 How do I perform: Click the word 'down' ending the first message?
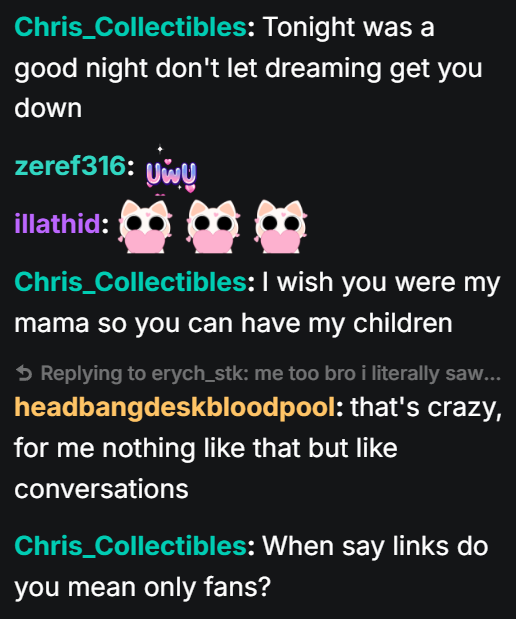[x=48, y=108]
